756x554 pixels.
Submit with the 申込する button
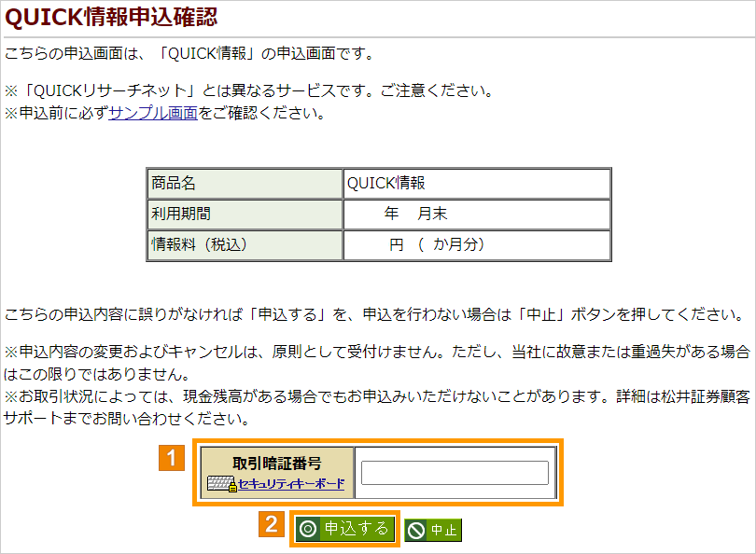pyautogui.click(x=345, y=529)
